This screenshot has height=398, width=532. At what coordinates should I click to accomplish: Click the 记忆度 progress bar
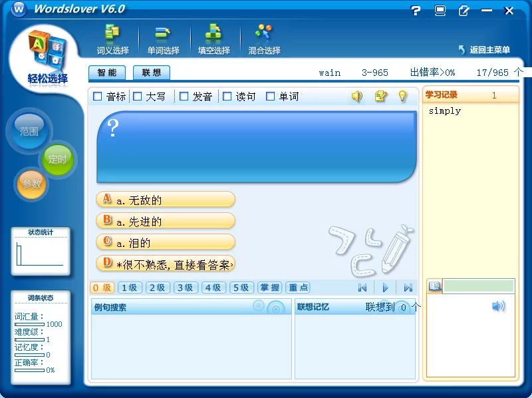[x=29, y=355]
